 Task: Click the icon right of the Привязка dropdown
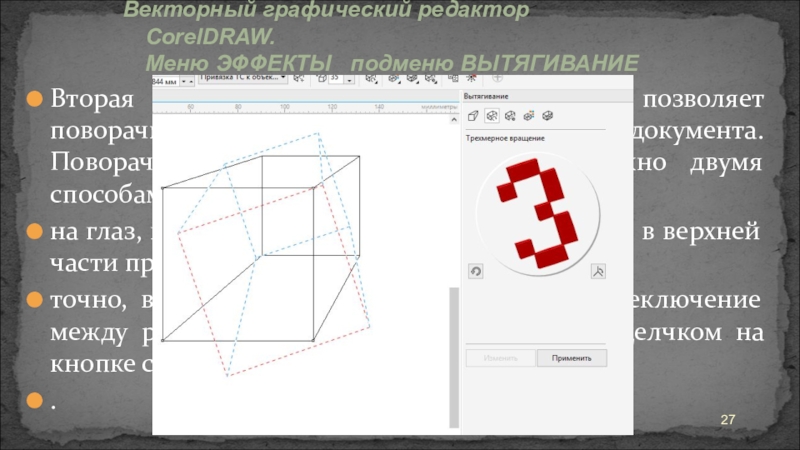(299, 79)
